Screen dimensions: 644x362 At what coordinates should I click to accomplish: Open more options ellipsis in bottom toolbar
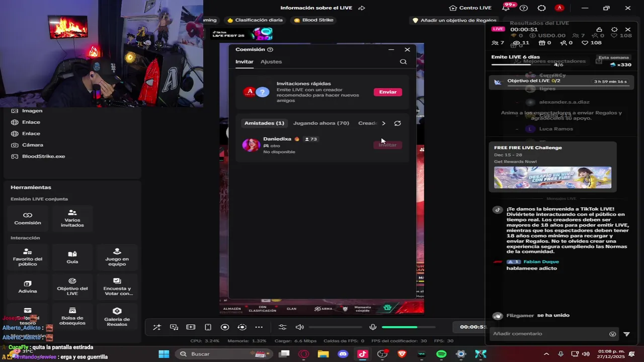[x=259, y=327]
